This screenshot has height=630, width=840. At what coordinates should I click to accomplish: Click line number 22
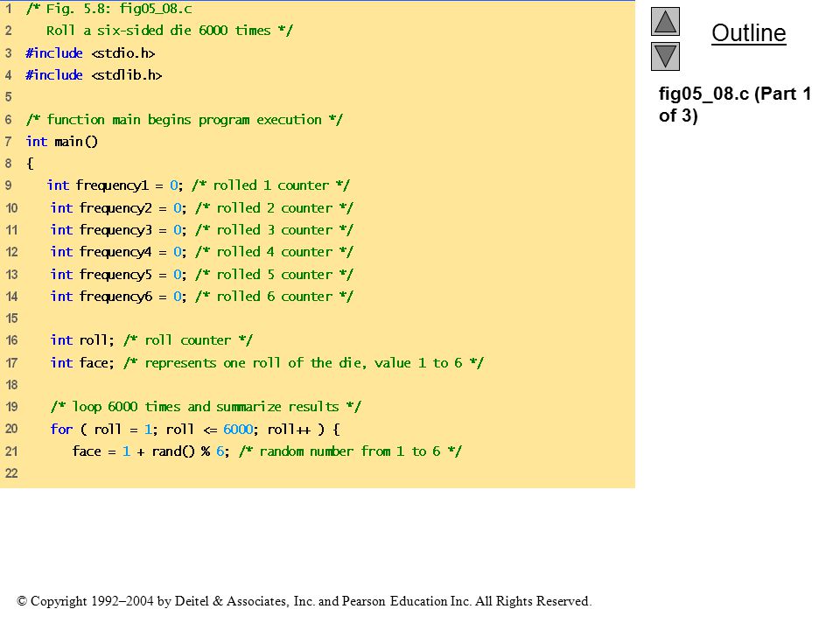click(x=11, y=473)
